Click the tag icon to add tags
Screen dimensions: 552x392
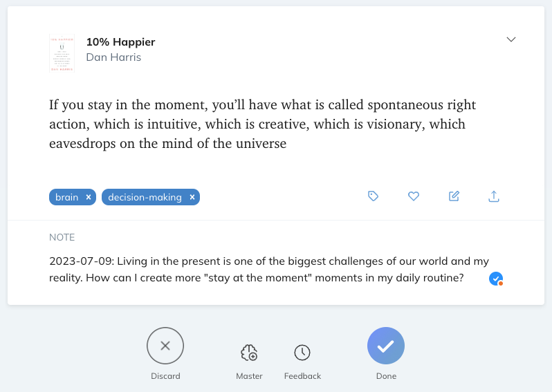[x=374, y=196]
